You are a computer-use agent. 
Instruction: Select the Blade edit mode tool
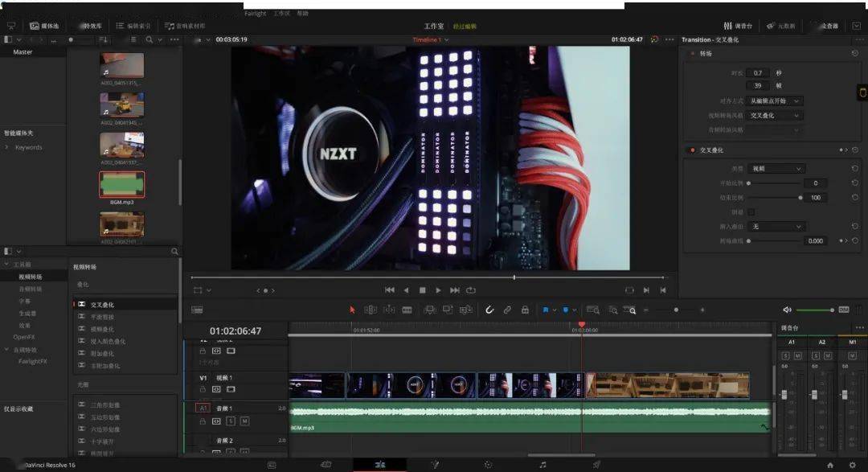click(407, 310)
